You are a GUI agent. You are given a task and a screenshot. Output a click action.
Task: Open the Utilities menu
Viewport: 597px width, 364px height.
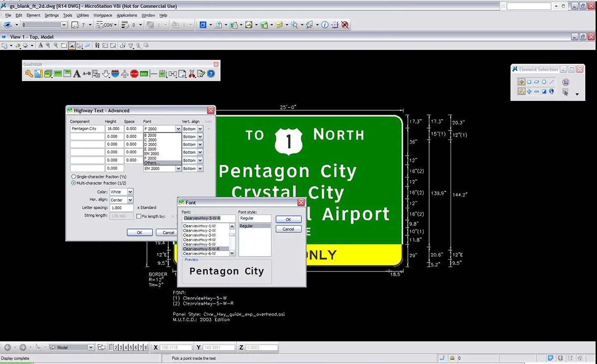pyautogui.click(x=83, y=15)
